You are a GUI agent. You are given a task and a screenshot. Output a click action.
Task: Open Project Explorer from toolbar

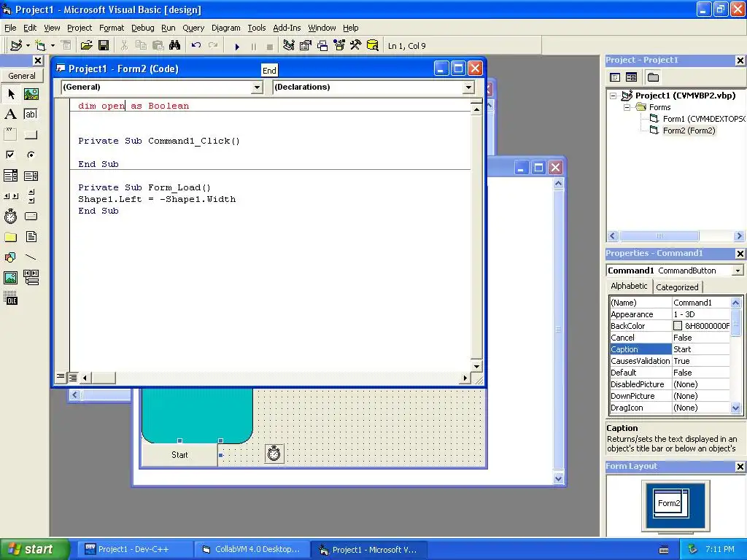click(288, 46)
